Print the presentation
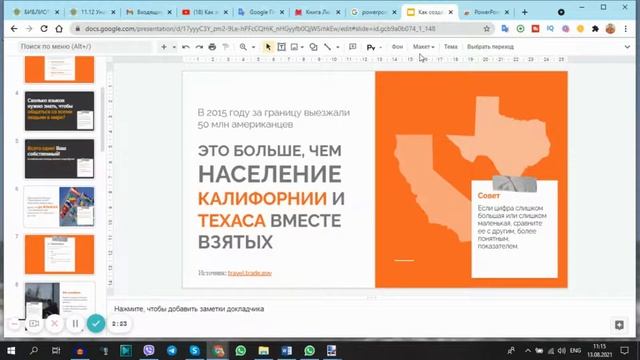The height and width of the screenshot is (360, 640). point(212,47)
